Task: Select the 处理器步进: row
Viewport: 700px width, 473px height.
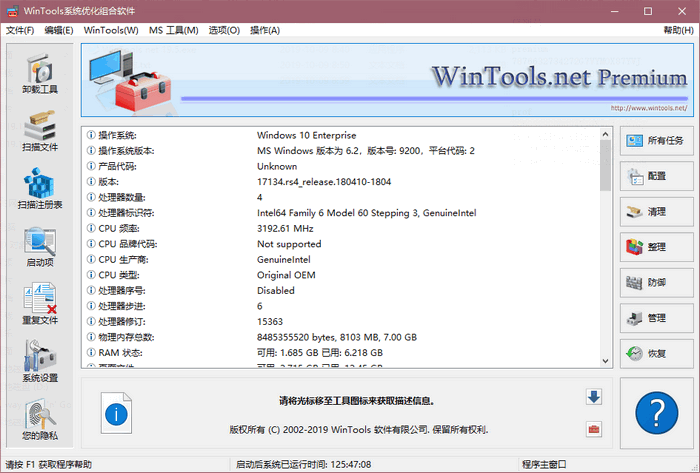Action: click(x=341, y=306)
